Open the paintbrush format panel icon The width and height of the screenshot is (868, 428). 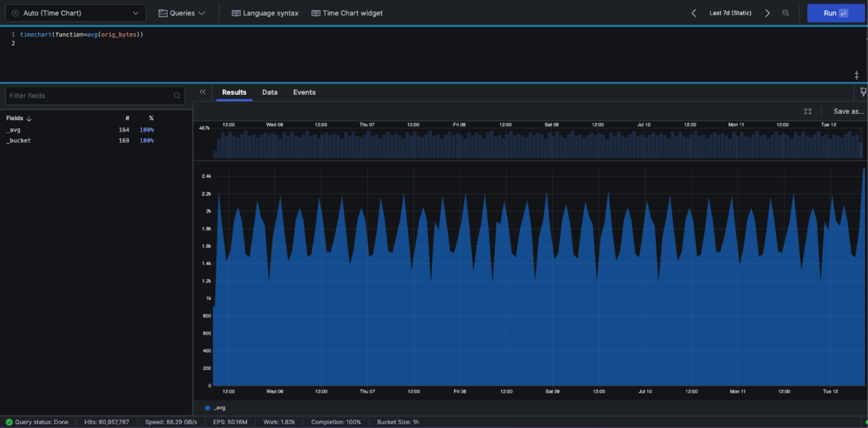pyautogui.click(x=863, y=92)
